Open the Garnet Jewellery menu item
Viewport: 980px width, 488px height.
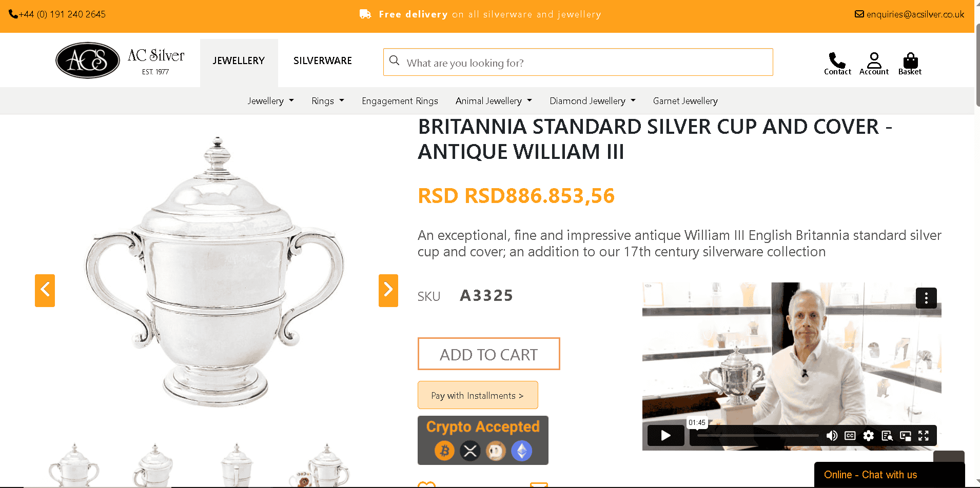[x=685, y=100]
